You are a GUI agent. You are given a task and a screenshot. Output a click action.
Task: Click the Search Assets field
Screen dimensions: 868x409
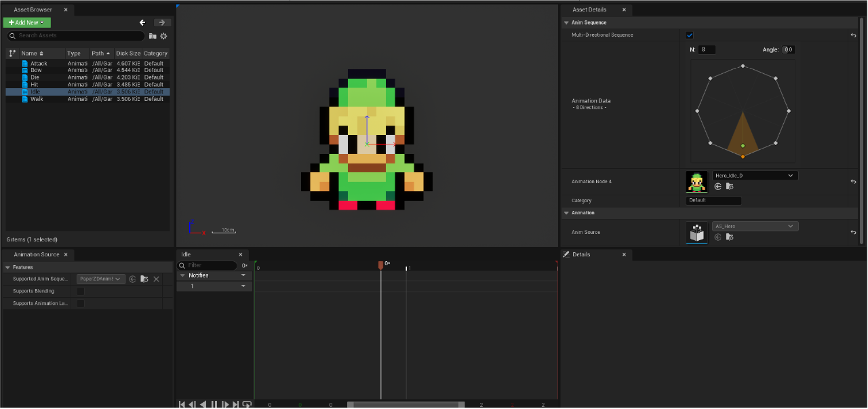(76, 36)
